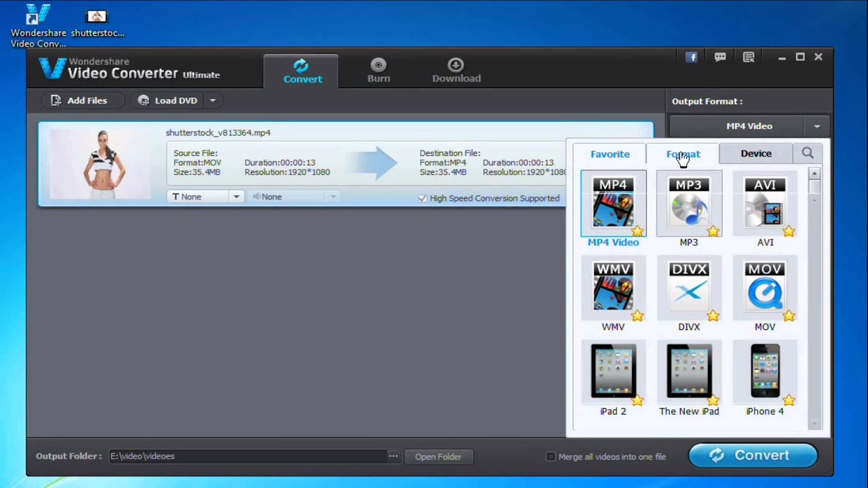Click the Output Folder path field
The image size is (868, 488).
tap(248, 456)
